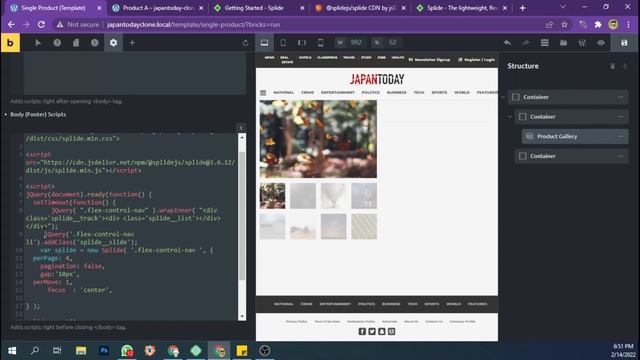640x360 pixels.
Task: Click code editor collapse arrow button
Action: [241, 128]
